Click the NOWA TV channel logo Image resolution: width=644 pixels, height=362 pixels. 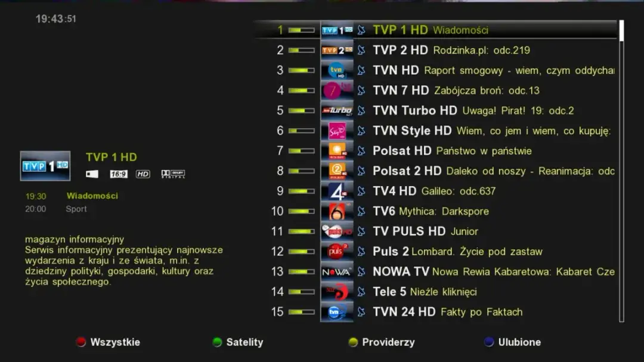337,271
